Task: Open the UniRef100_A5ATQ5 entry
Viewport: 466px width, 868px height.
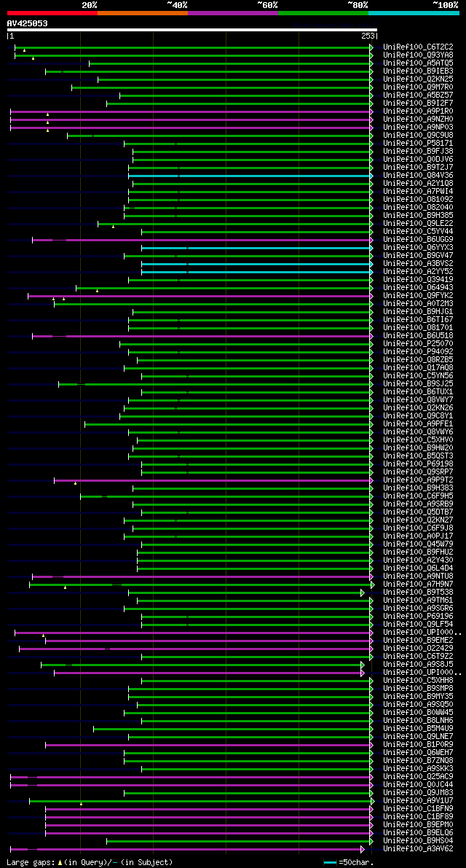Action: (x=418, y=63)
